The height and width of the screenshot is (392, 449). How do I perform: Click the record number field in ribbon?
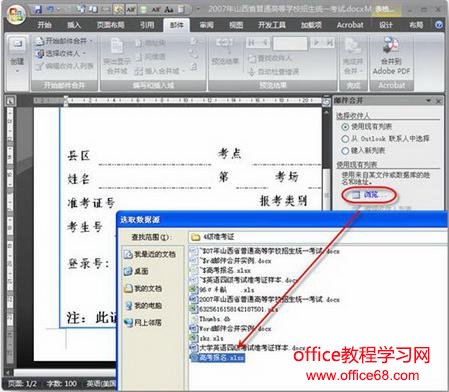290,43
